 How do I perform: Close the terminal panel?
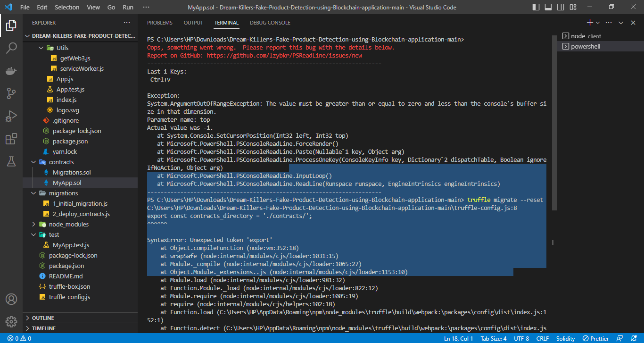(632, 23)
